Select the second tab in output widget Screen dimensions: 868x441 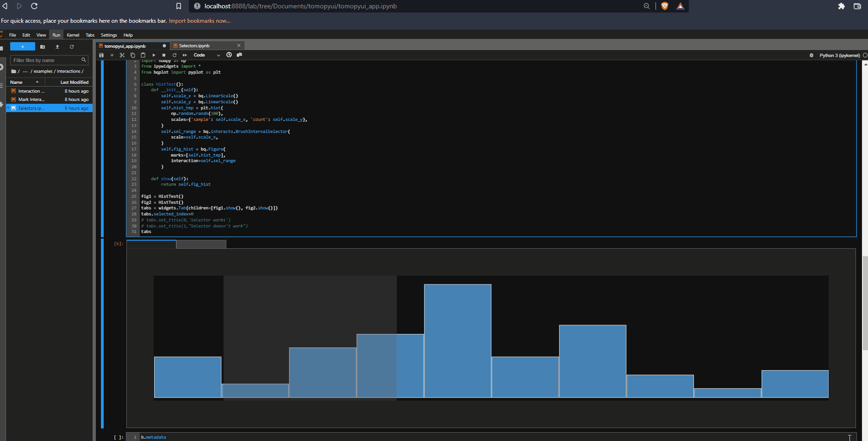(201, 244)
